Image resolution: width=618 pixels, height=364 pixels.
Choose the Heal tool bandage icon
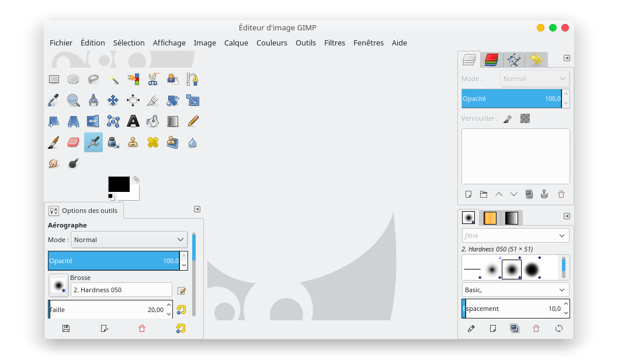153,142
